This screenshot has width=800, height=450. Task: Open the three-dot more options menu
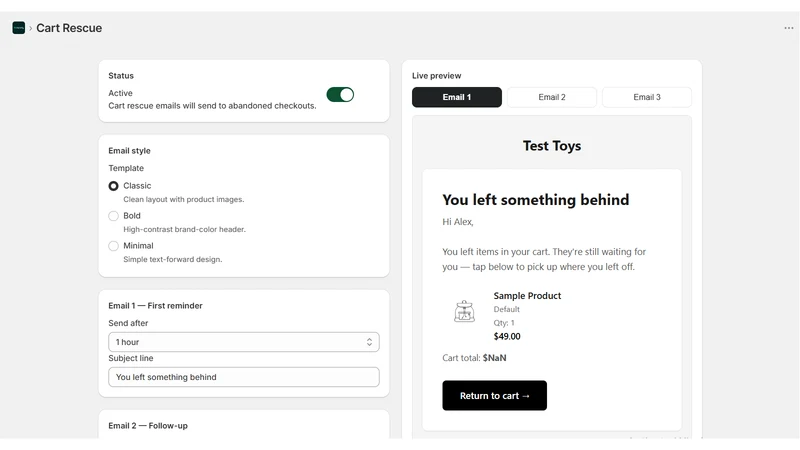pyautogui.click(x=788, y=28)
